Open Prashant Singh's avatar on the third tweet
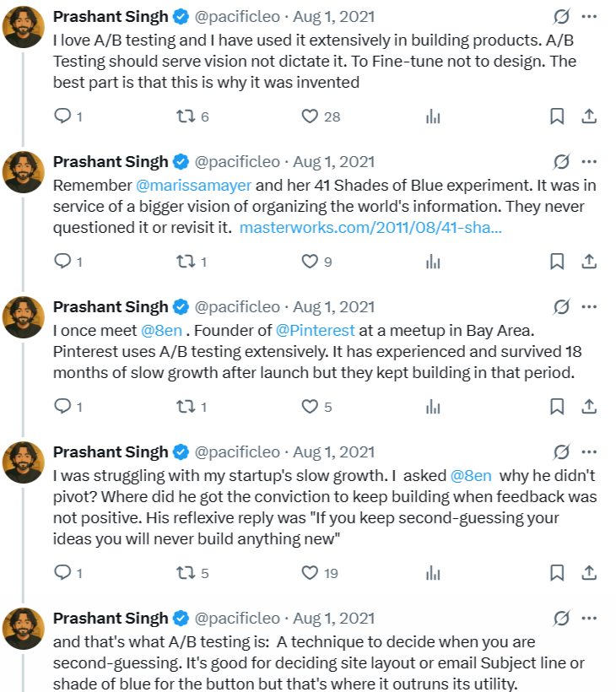 (x=24, y=317)
